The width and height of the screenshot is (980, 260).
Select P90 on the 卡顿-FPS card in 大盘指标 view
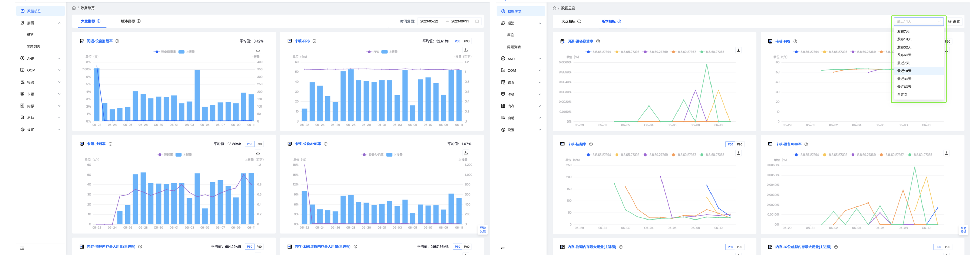coord(467,41)
